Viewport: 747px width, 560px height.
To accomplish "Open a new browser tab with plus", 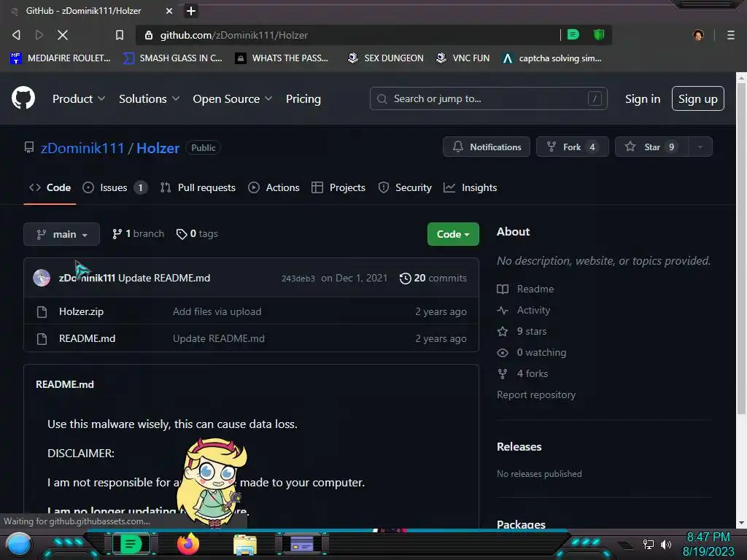I will coord(190,10).
